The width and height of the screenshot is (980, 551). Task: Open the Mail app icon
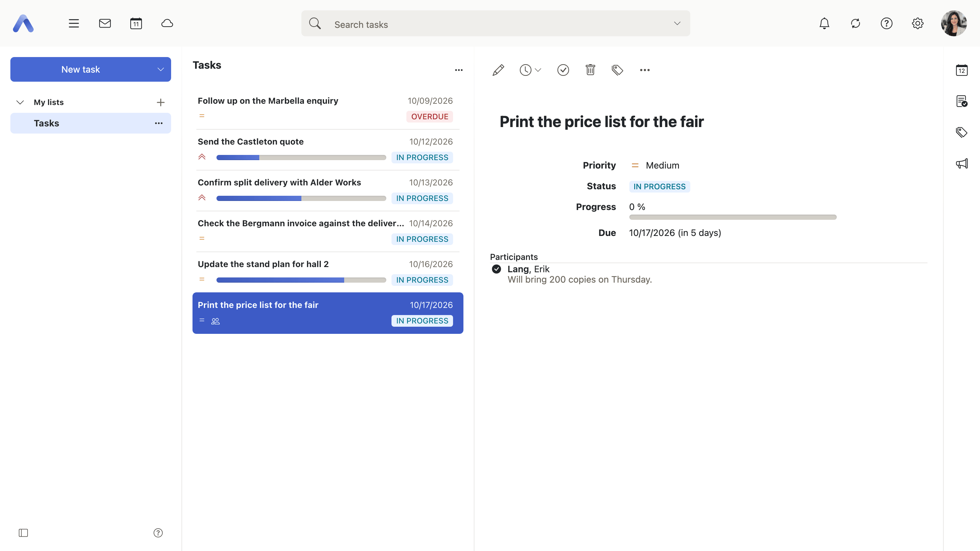(105, 24)
